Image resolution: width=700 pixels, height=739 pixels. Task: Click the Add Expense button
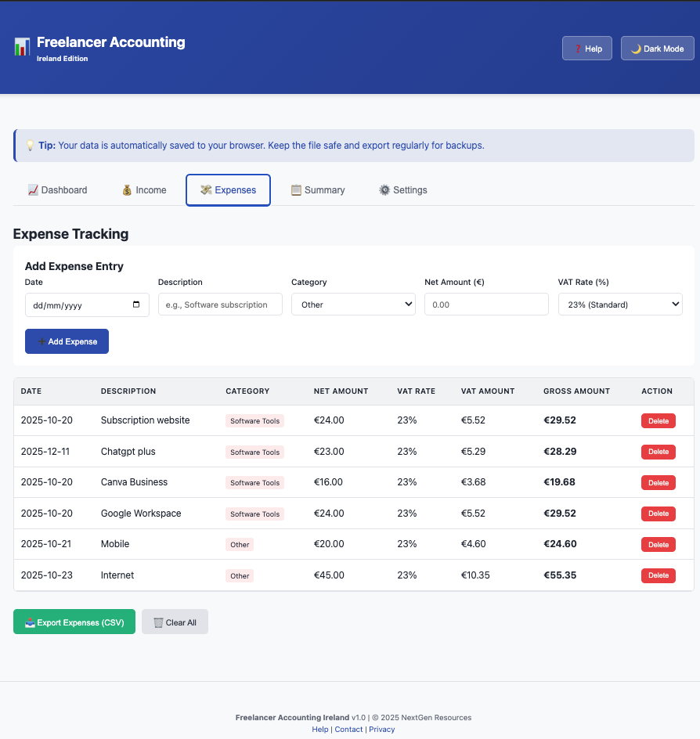pyautogui.click(x=67, y=341)
